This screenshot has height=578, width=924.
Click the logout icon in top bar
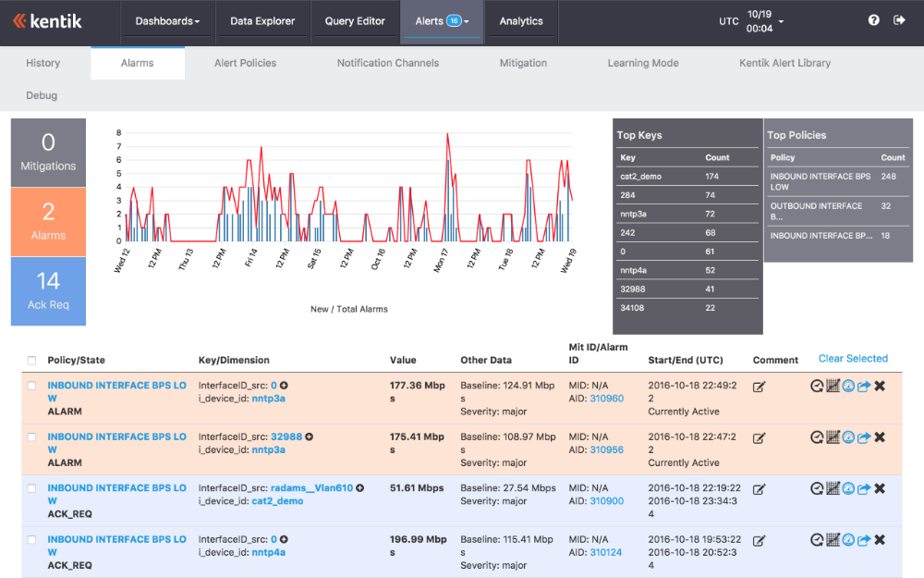899,20
